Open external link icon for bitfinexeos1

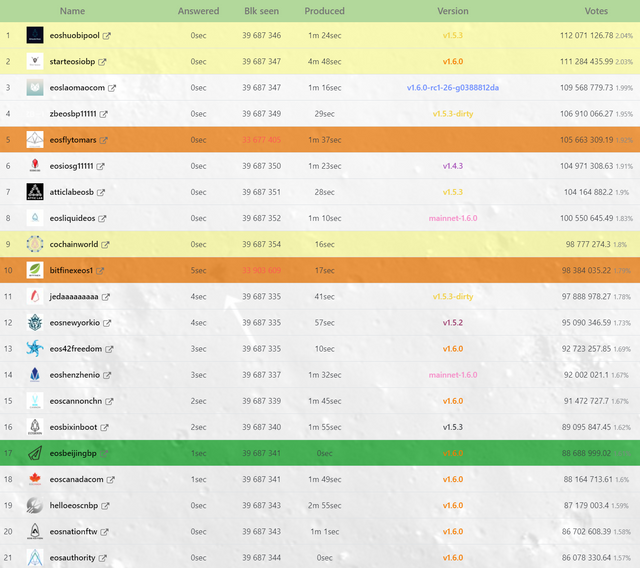point(100,271)
